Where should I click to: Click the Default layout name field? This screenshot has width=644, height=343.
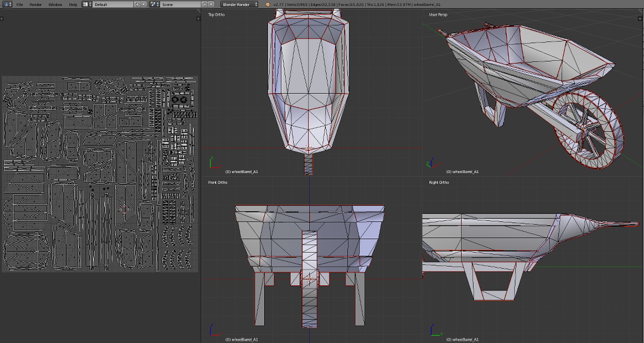point(112,4)
